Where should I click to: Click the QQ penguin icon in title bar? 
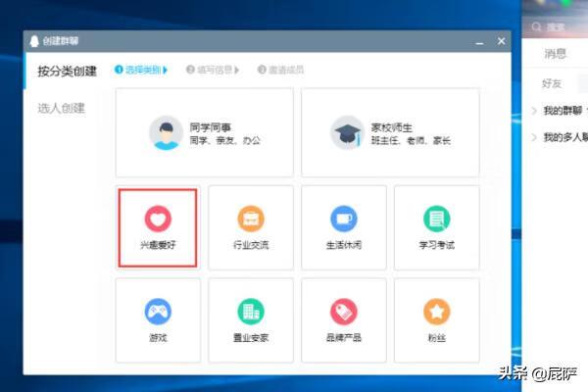(x=34, y=41)
